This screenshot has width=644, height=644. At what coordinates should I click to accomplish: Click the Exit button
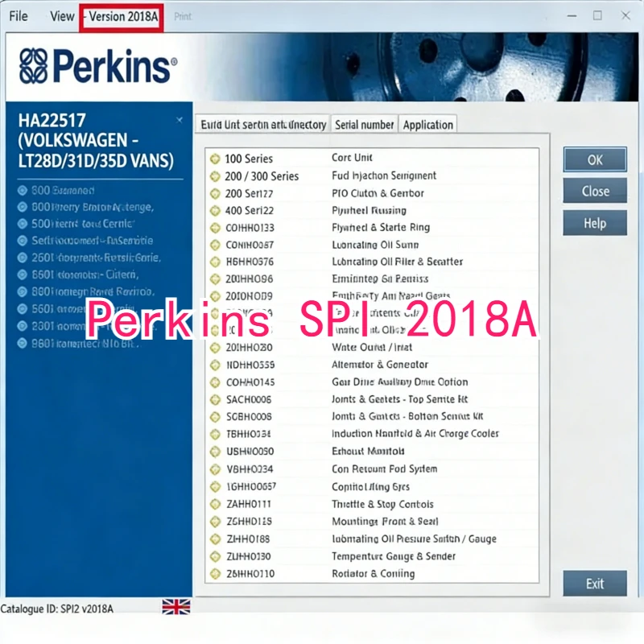tap(595, 583)
